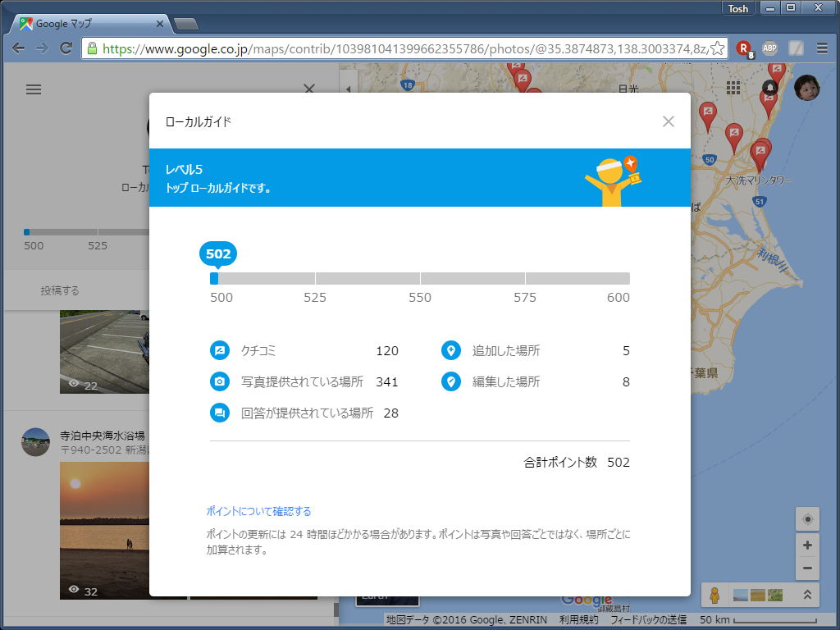Click the クチコミ review icon

point(220,351)
